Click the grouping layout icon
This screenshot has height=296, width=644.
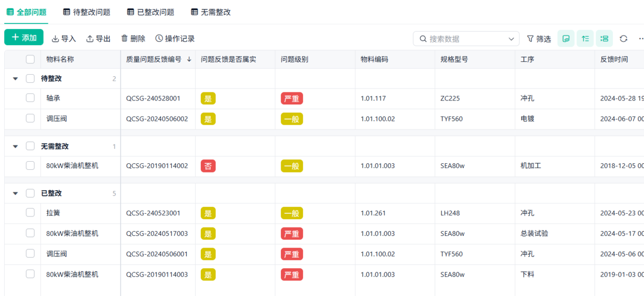[604, 39]
